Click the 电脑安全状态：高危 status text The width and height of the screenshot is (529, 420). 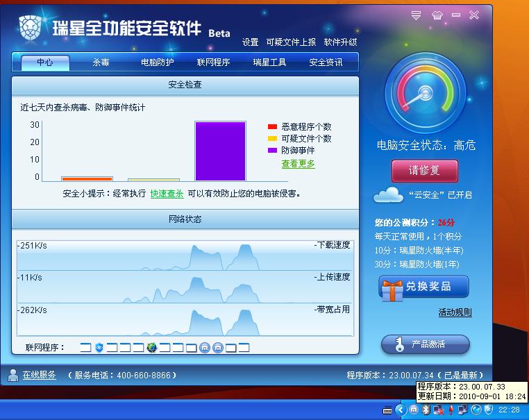coord(426,145)
